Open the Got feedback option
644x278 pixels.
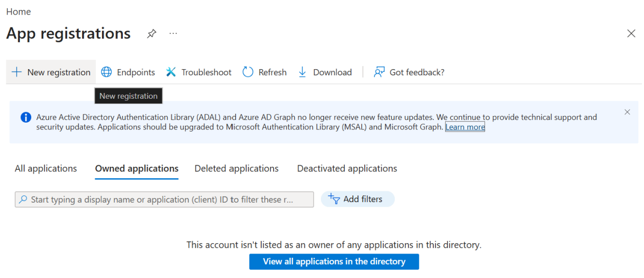[x=409, y=72]
